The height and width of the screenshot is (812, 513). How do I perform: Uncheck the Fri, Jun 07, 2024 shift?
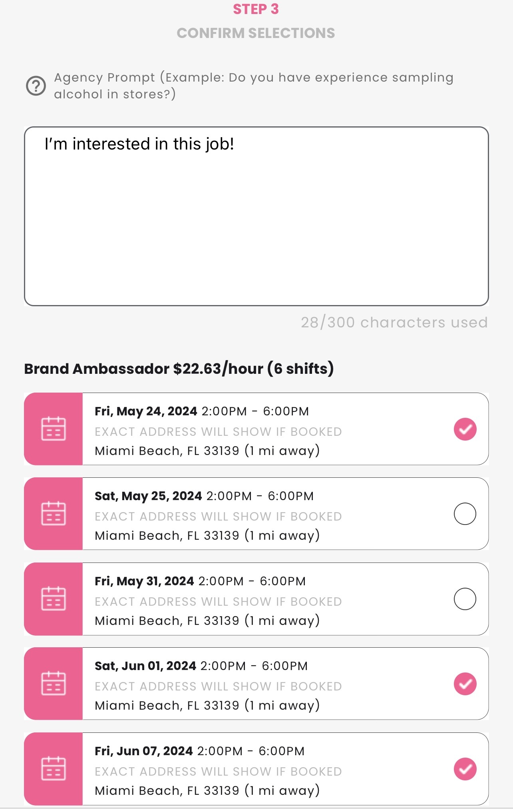click(x=465, y=769)
